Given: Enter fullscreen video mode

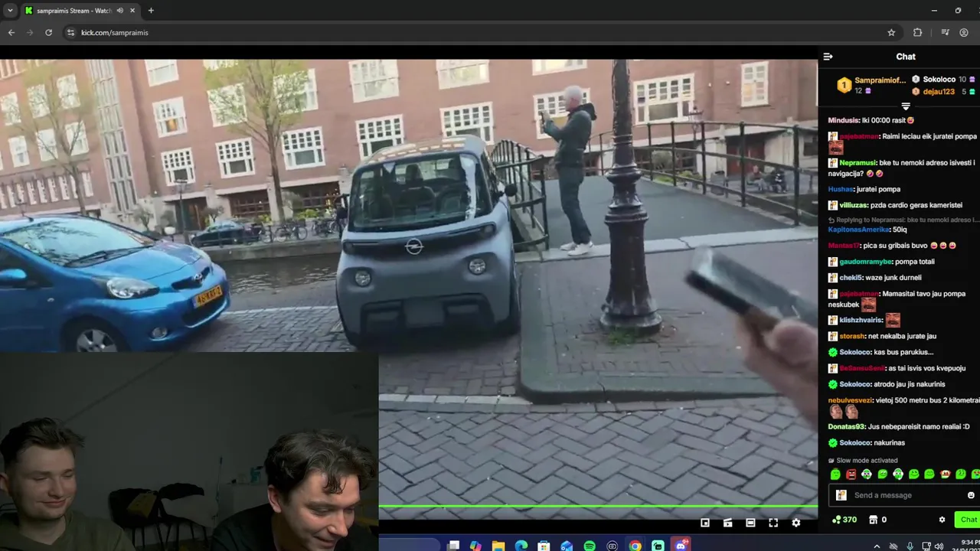Looking at the screenshot, I should coord(773,523).
